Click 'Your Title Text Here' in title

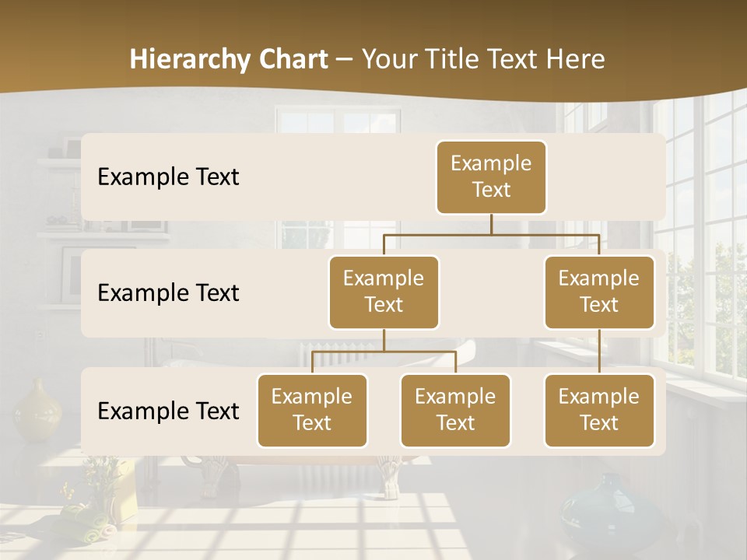click(x=483, y=59)
